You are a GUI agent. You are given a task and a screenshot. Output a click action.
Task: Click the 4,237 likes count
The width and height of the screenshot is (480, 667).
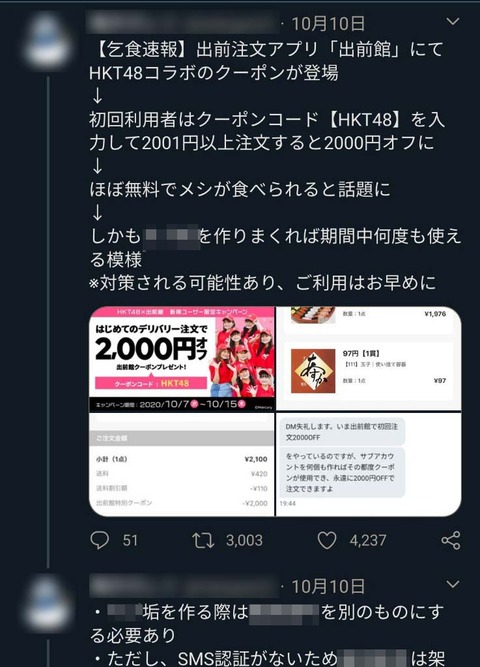pyautogui.click(x=368, y=540)
